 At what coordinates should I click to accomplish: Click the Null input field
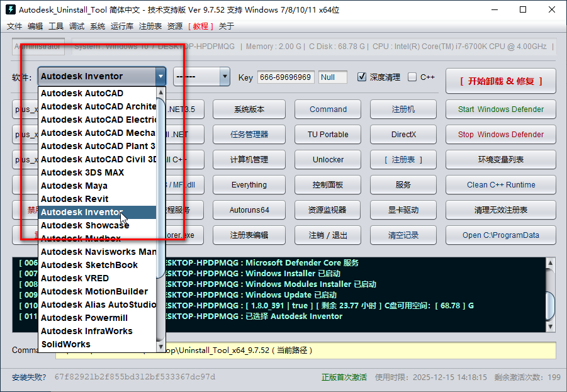[x=333, y=77]
